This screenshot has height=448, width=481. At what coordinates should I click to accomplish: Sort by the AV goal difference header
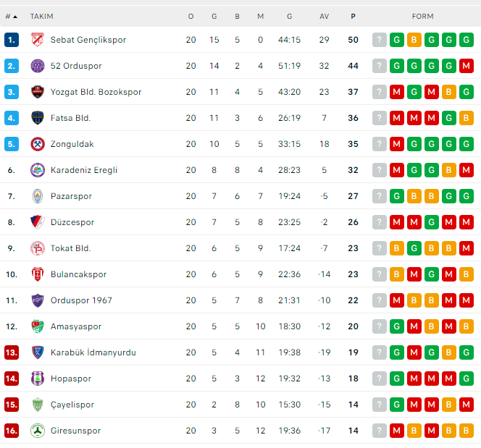324,16
